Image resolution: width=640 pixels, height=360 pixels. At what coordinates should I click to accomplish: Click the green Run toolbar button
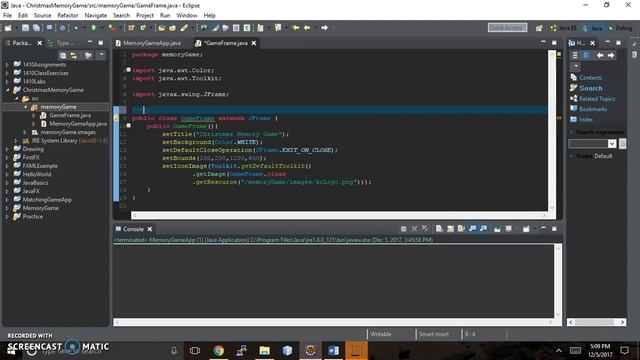tap(94, 28)
